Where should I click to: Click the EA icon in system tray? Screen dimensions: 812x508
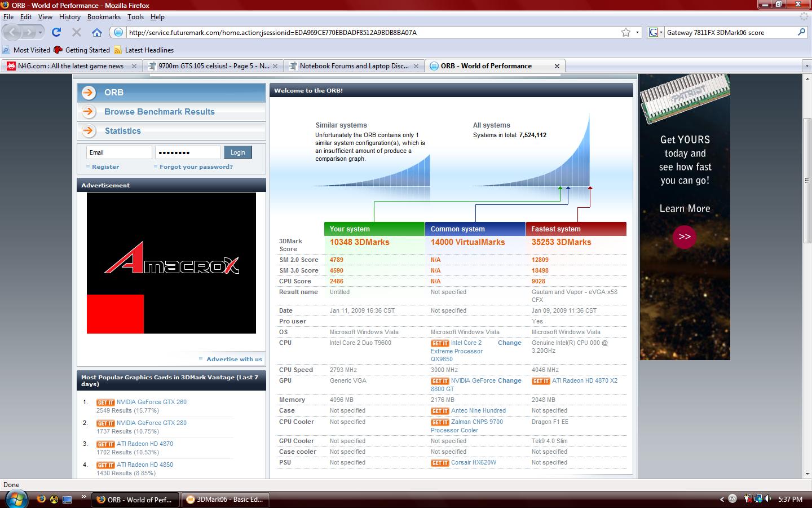(x=732, y=499)
